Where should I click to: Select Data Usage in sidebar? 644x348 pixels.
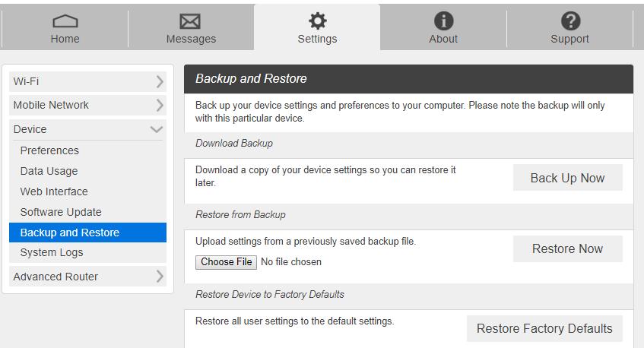click(49, 171)
